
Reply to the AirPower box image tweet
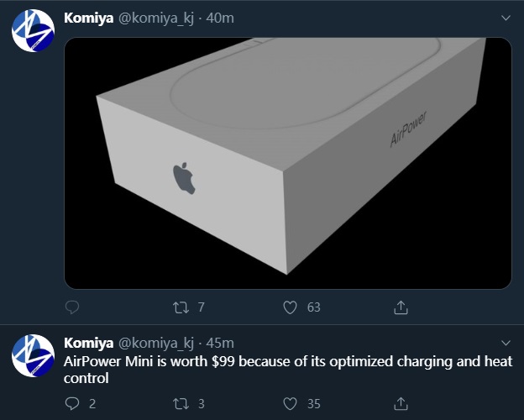point(72,307)
